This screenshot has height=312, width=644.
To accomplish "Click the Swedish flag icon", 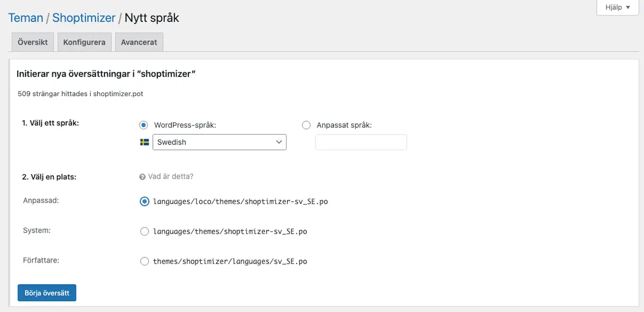I will click(145, 142).
